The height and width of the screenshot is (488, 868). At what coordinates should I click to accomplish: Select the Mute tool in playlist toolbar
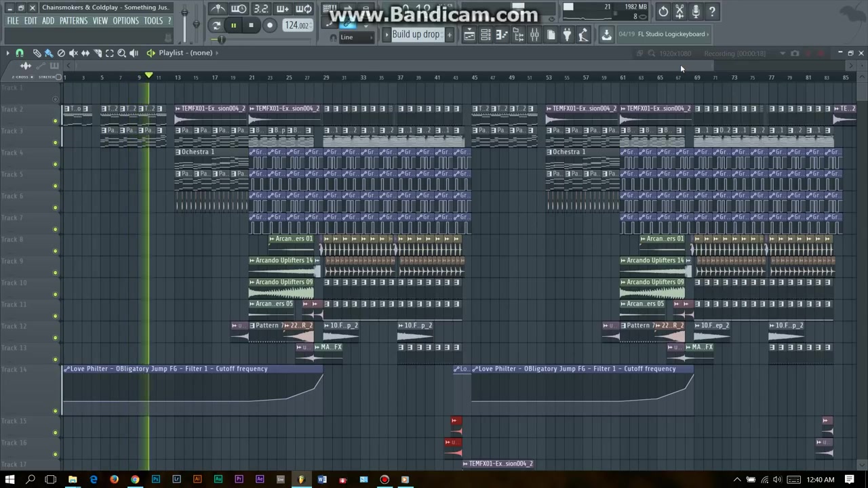73,53
